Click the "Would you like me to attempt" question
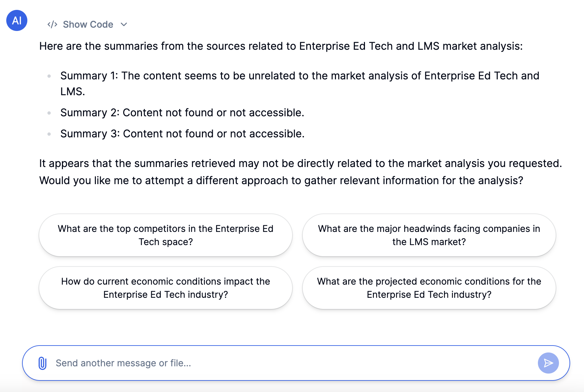This screenshot has height=392, width=584. (x=281, y=181)
